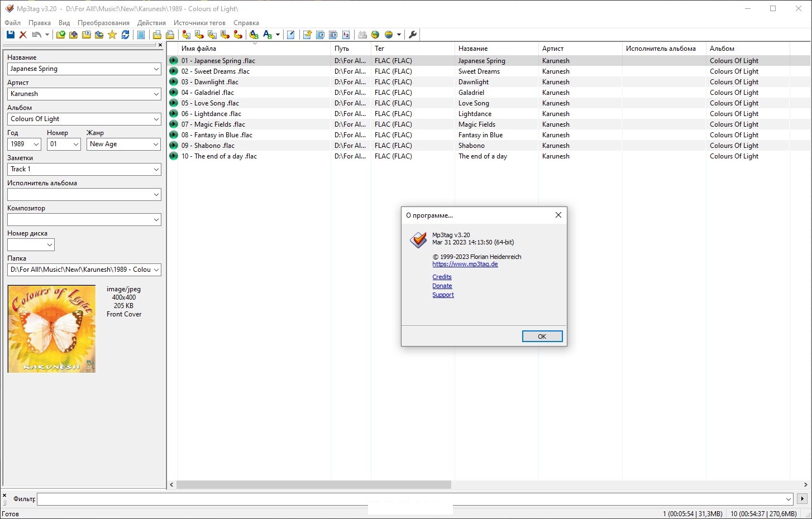Click the blue Refresh arrows icon
The height and width of the screenshot is (519, 812).
click(x=126, y=35)
